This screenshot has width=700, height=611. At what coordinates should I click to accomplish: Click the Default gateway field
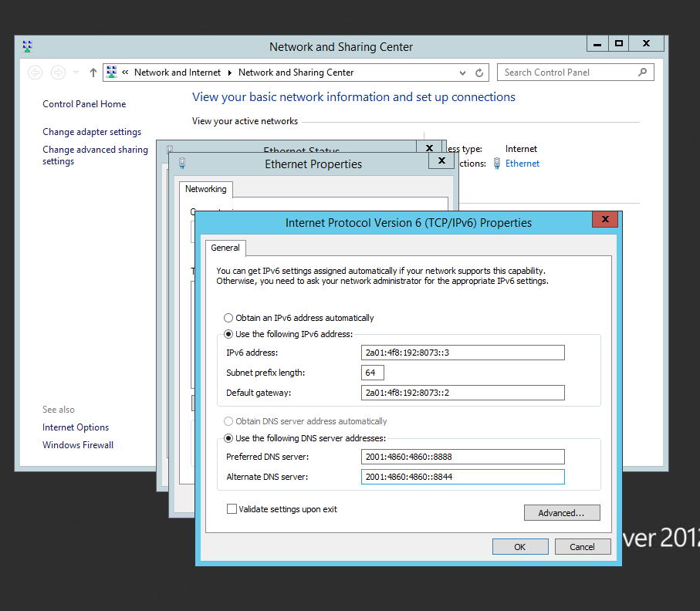(462, 393)
